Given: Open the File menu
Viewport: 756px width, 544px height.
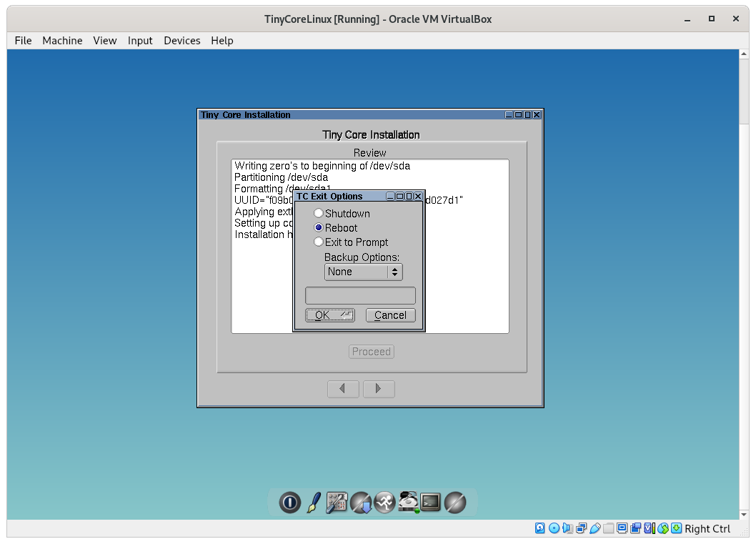Looking at the screenshot, I should pos(23,41).
